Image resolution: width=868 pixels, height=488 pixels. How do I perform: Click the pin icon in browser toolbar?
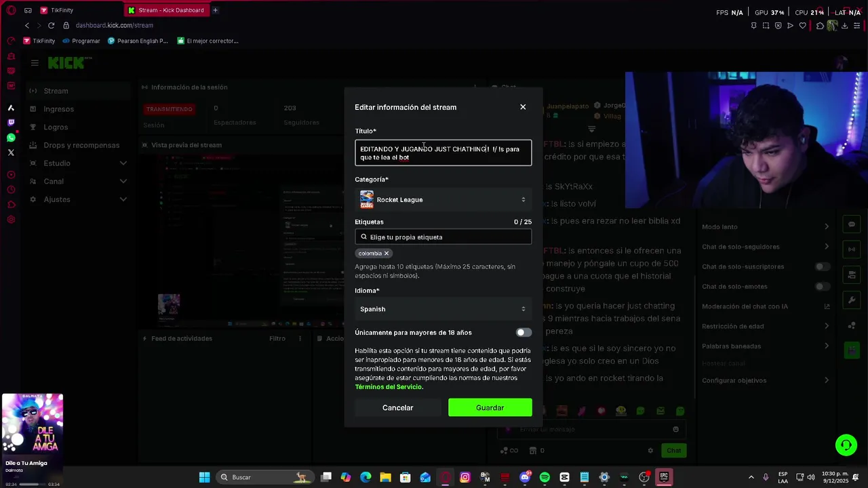click(753, 26)
